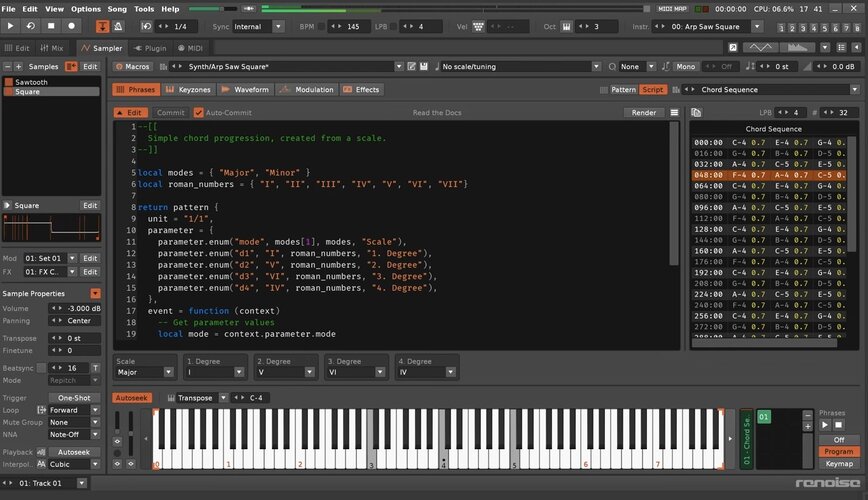Toggle the pattern follow button
Image resolution: width=868 pixels, height=500 pixels.
point(102,26)
